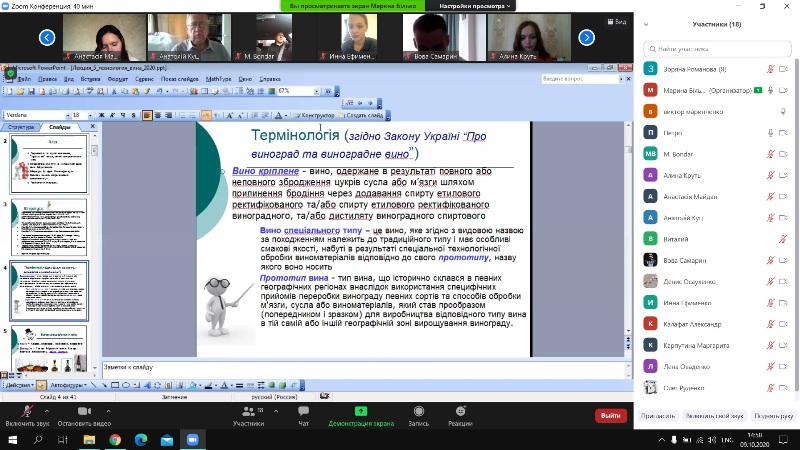Open the Файл menu

[x=24, y=79]
